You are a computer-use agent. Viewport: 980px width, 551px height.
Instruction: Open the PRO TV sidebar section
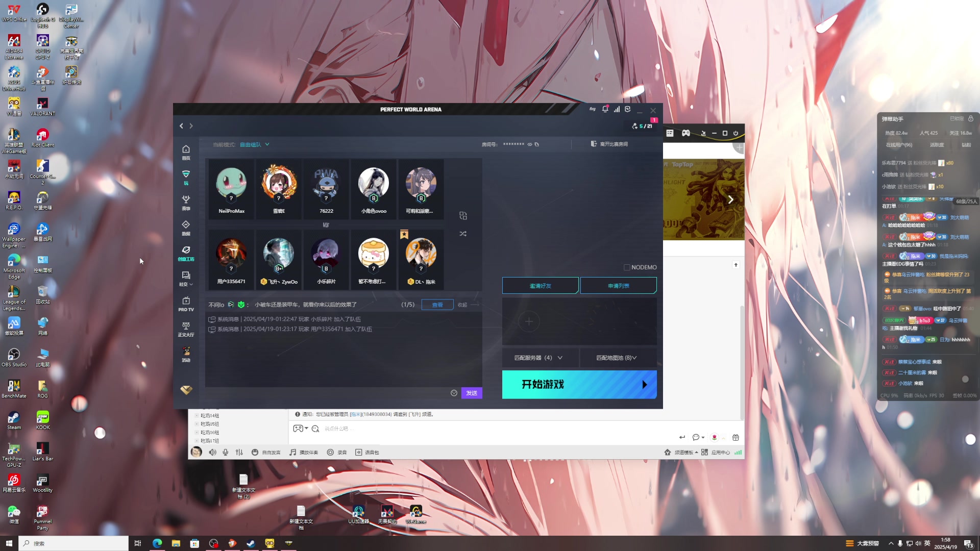pyautogui.click(x=186, y=304)
